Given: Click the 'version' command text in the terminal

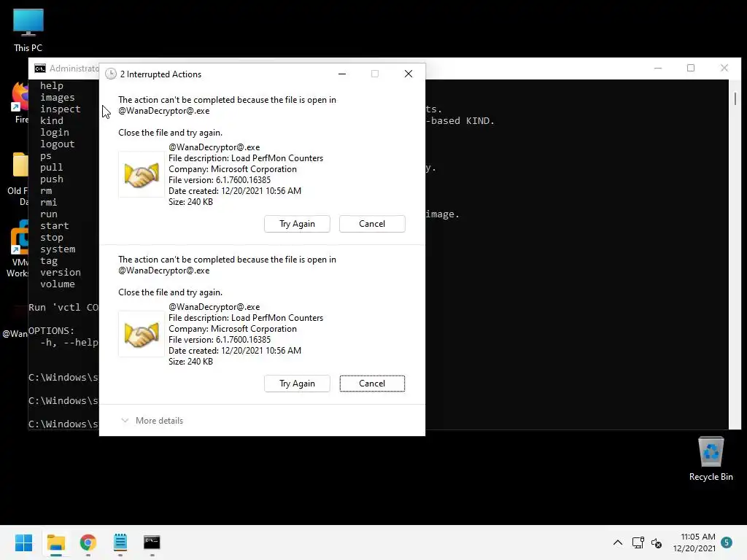Looking at the screenshot, I should 61,273.
